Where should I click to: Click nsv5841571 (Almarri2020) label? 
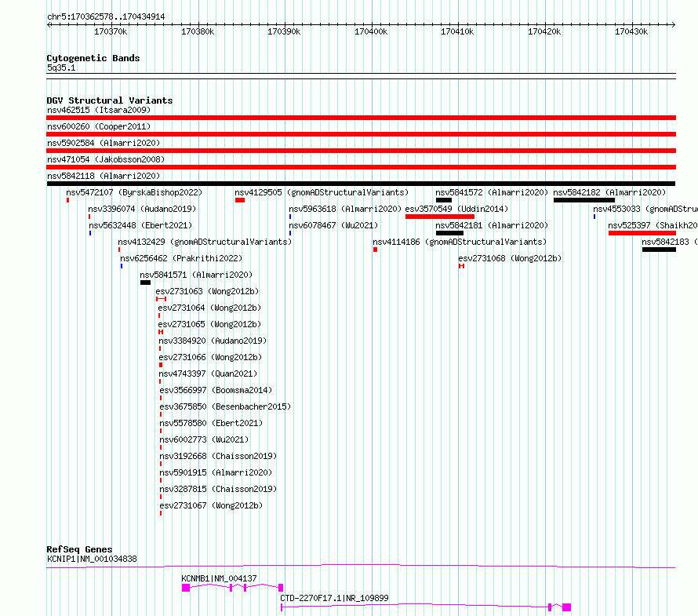pos(196,275)
